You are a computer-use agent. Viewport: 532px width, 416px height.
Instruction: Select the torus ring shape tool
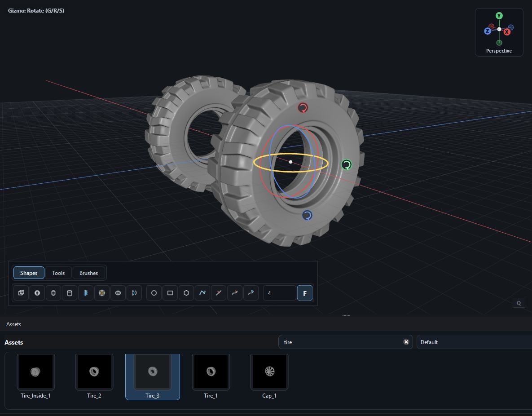click(x=118, y=293)
